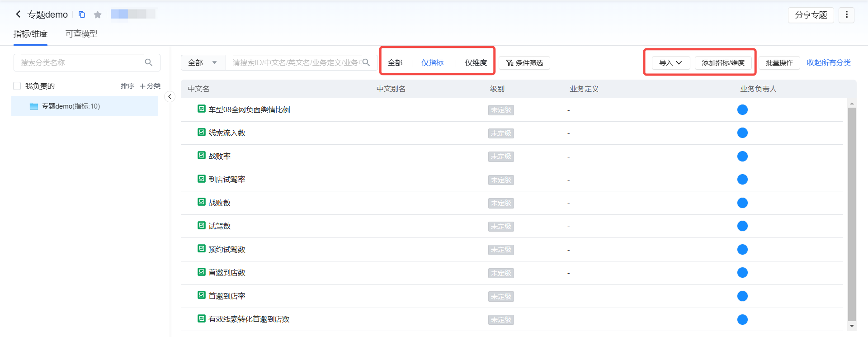
Task: Click the 业务定义 column header
Action: tap(584, 89)
